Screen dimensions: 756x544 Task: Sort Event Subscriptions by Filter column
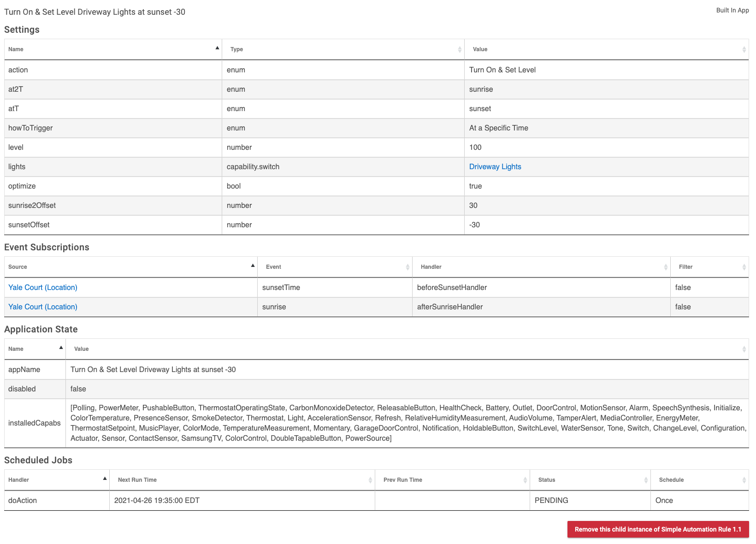point(710,267)
